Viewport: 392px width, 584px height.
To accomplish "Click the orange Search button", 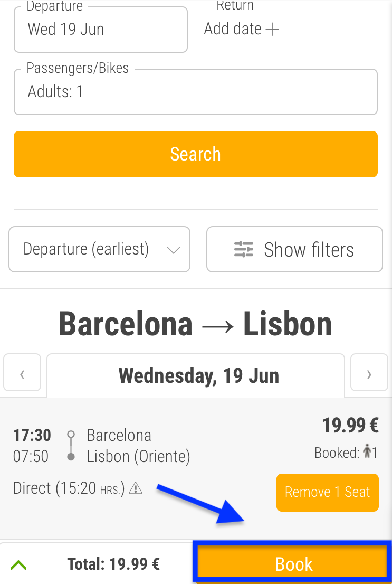I will [x=196, y=154].
